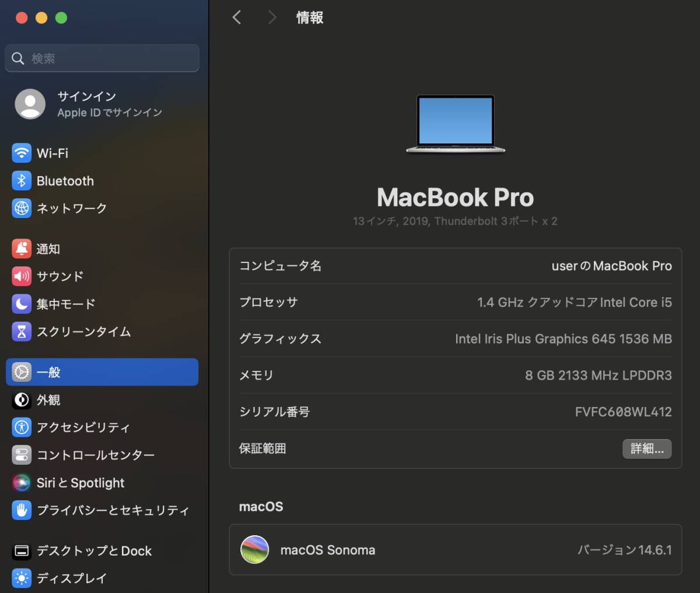This screenshot has height=593, width=700.
Task: Click the yellow minimize window button
Action: [41, 17]
